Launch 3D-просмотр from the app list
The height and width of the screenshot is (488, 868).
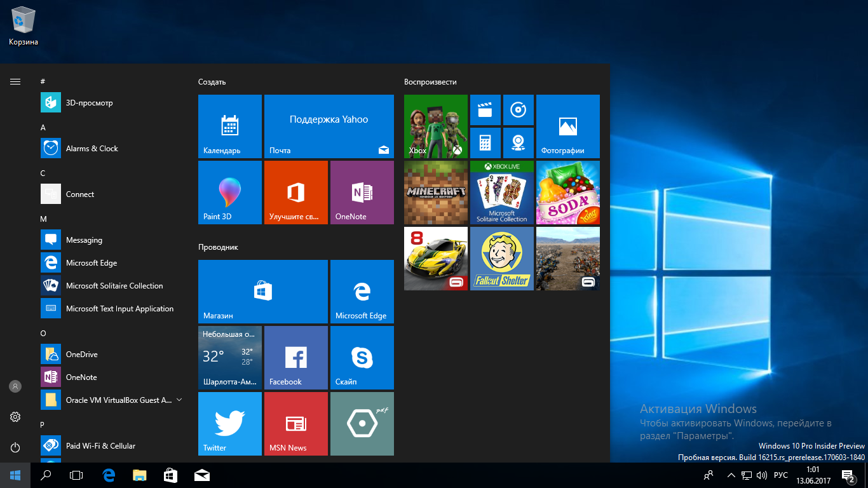(112, 103)
